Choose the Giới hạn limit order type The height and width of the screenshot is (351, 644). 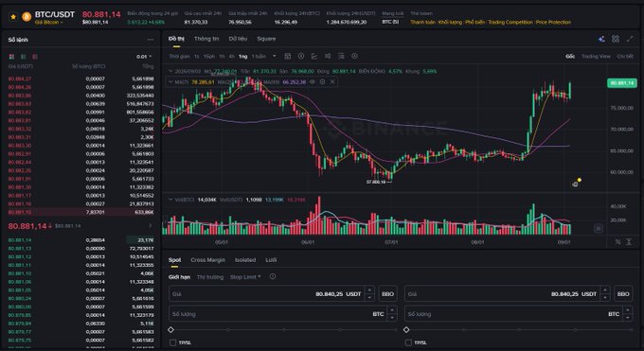(179, 277)
